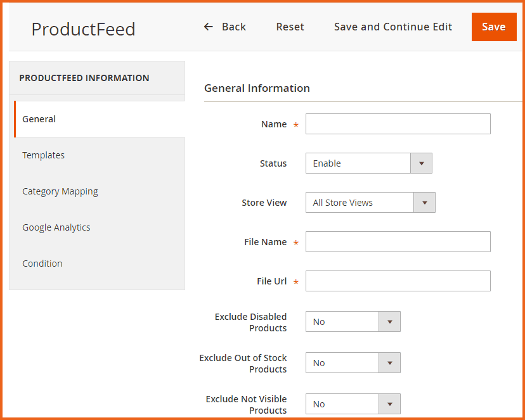Expand the Store View dropdown arrow
The image size is (525, 420).
click(424, 203)
